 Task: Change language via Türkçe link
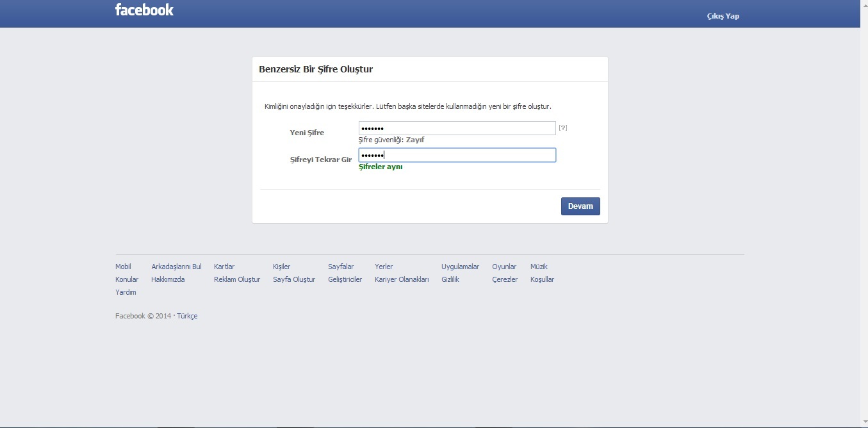[x=187, y=316]
